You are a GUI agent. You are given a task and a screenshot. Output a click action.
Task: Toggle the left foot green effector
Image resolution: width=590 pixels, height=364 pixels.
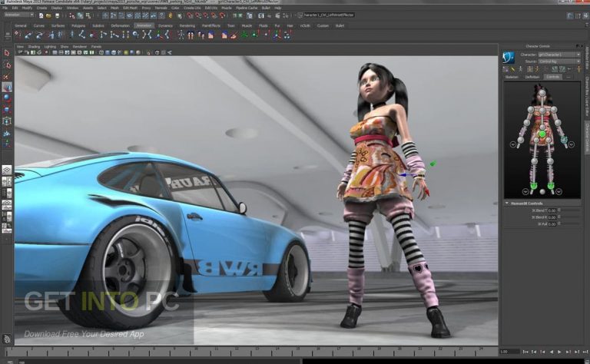[x=551, y=186]
